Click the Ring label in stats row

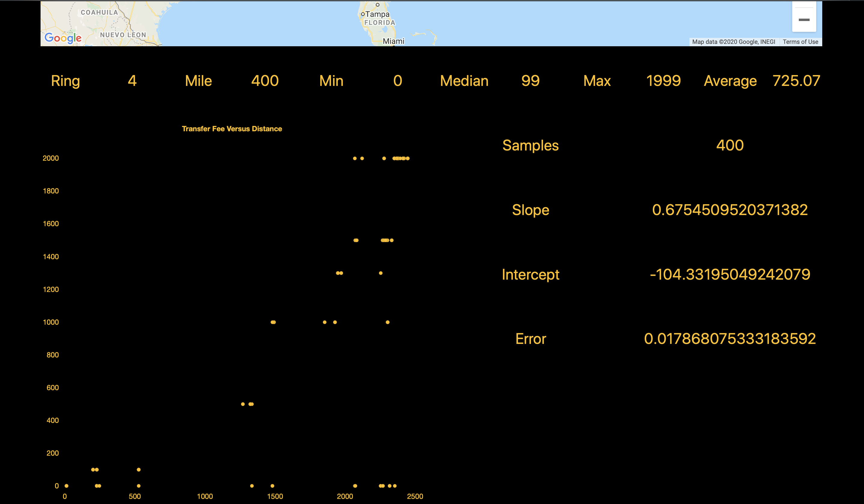pyautogui.click(x=65, y=81)
